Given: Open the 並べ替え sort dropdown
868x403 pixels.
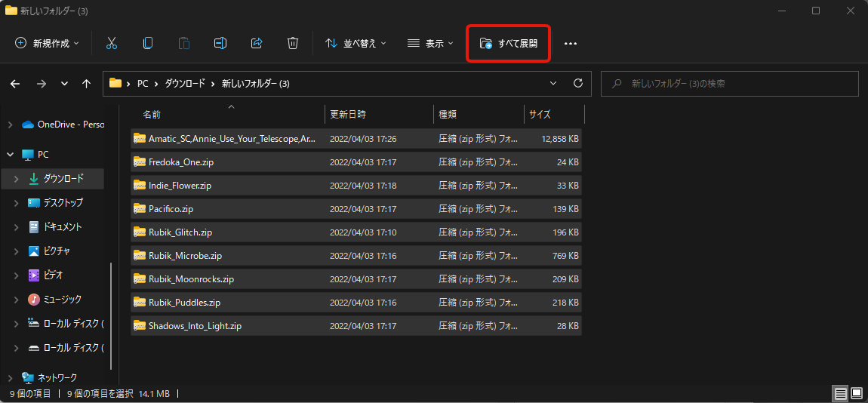Looking at the screenshot, I should coord(356,43).
